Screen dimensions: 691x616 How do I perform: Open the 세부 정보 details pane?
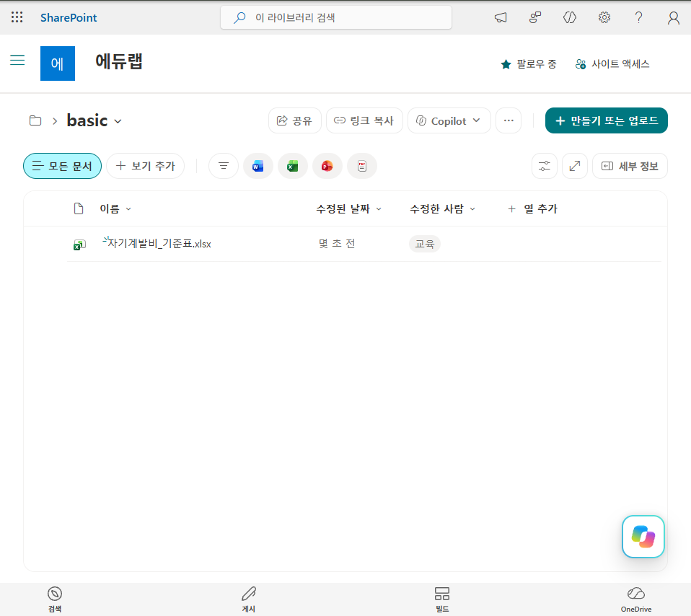click(x=630, y=166)
